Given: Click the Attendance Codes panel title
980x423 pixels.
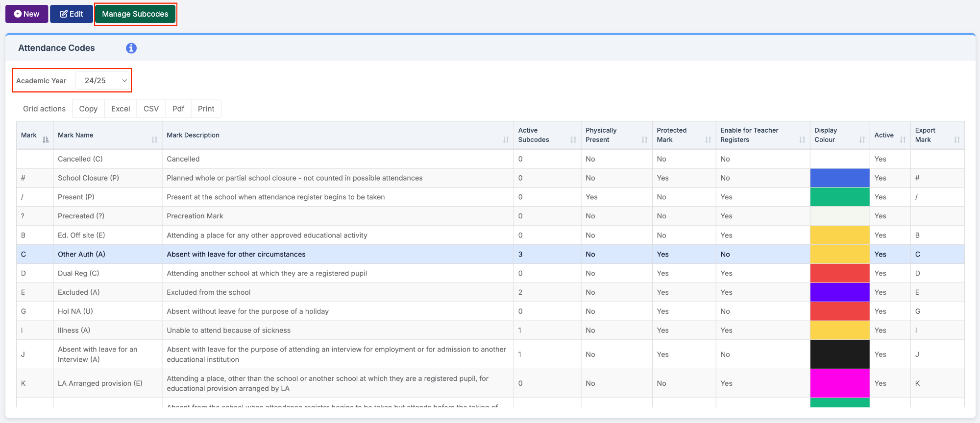Looking at the screenshot, I should click(56, 48).
